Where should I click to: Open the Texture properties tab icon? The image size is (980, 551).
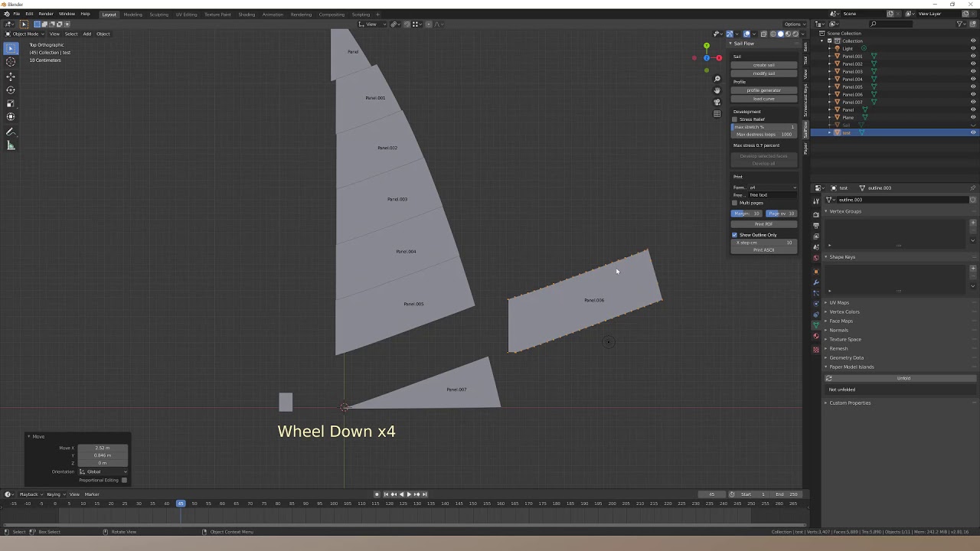click(x=816, y=350)
